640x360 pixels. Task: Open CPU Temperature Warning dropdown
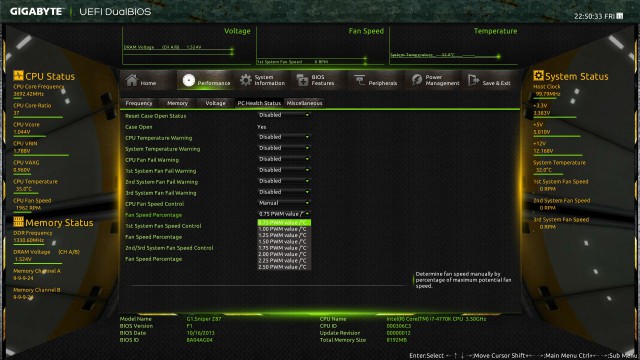(284, 137)
